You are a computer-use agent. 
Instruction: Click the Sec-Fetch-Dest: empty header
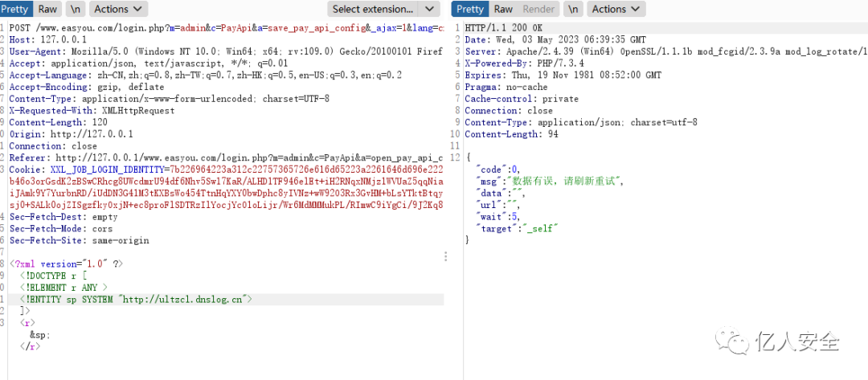click(x=63, y=218)
